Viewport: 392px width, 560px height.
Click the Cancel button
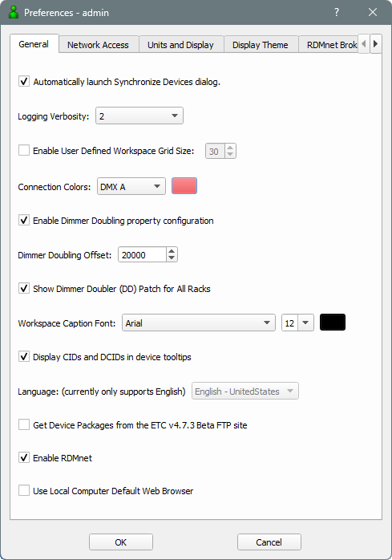[269, 542]
